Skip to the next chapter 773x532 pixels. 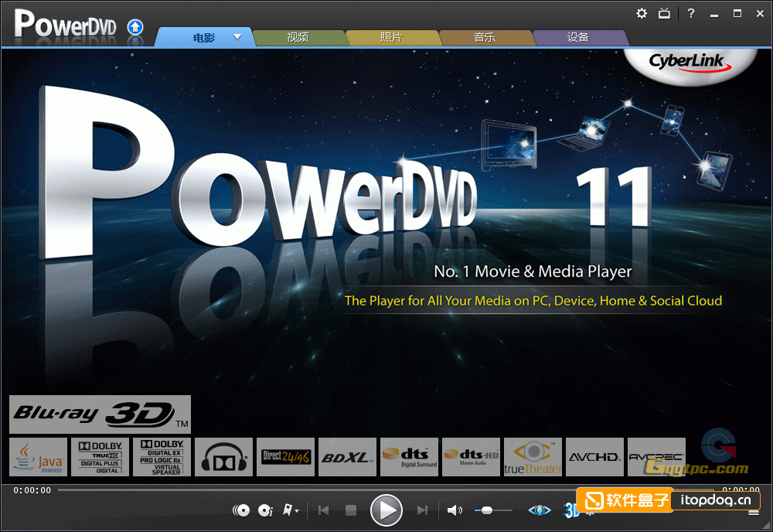tap(422, 510)
